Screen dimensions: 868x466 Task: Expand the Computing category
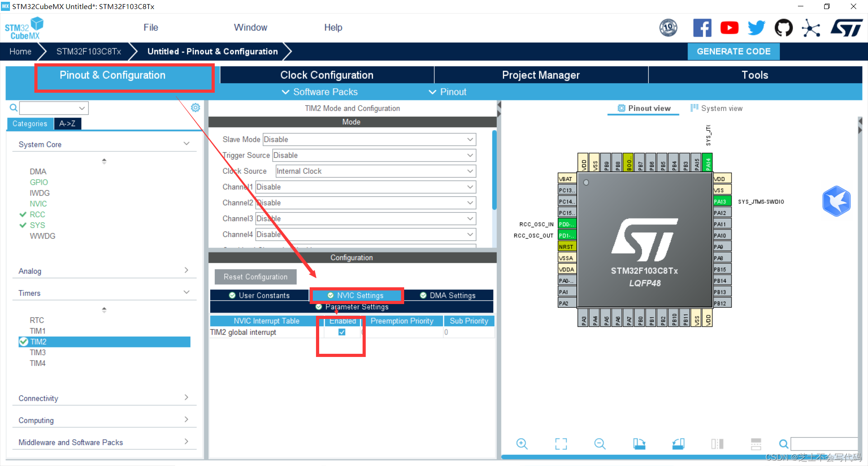tap(104, 420)
